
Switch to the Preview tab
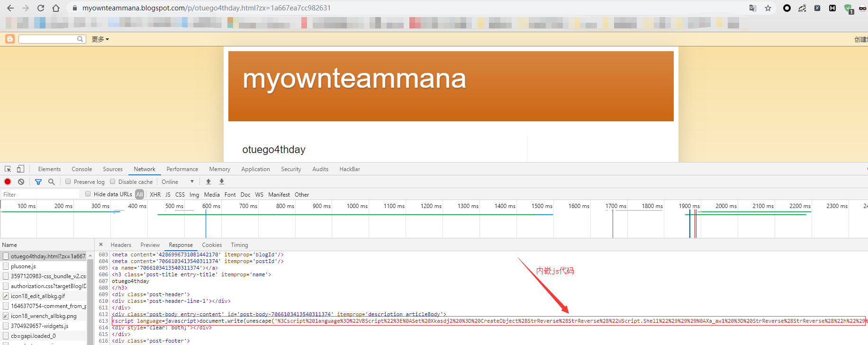[150, 245]
